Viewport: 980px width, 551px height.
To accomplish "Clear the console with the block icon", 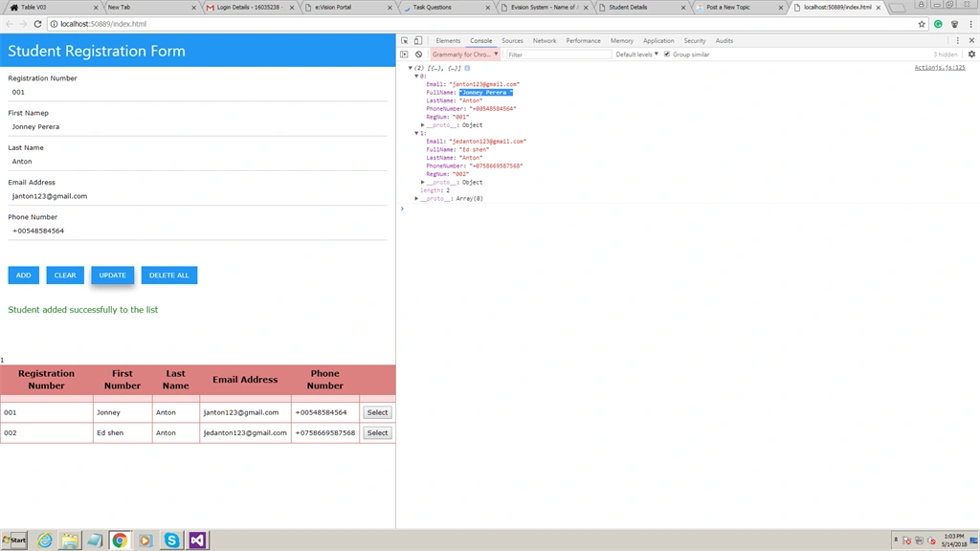I will tap(419, 55).
